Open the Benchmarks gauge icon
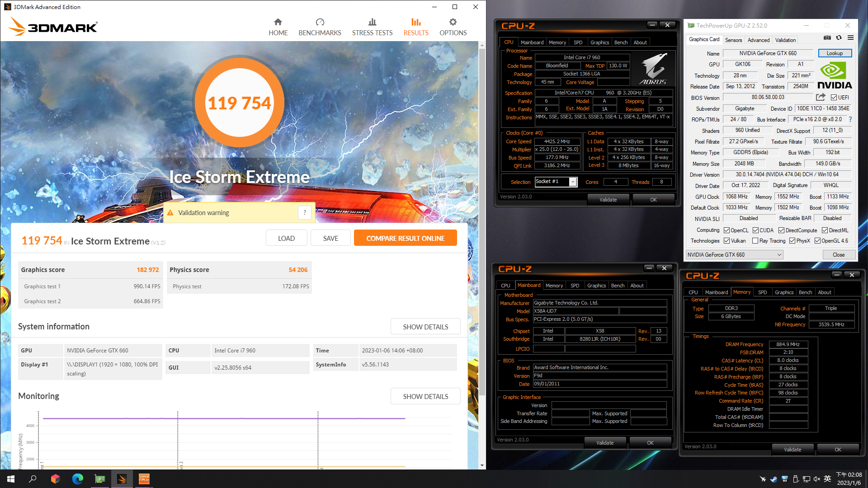Screen dimensions: 868x488 point(320,22)
